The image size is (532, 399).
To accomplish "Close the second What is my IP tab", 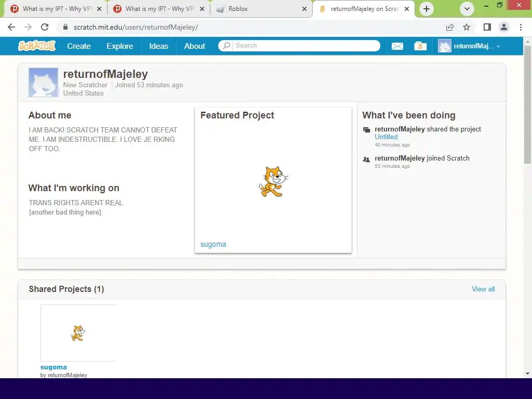I will click(x=202, y=9).
